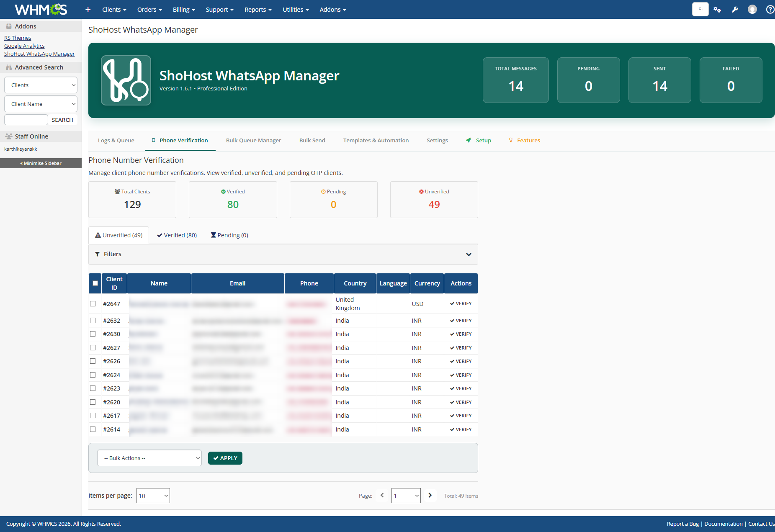Open the Bulk Actions dropdown
This screenshot has width=775, height=532.
[x=149, y=458]
